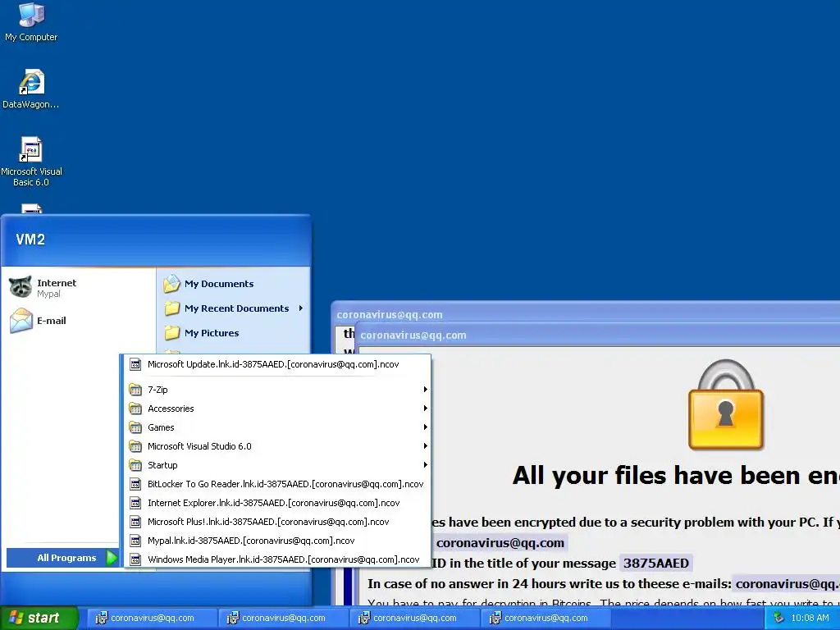This screenshot has width=840, height=630.
Task: Click icon of encrypted Mypal.lnk file
Action: coord(135,541)
